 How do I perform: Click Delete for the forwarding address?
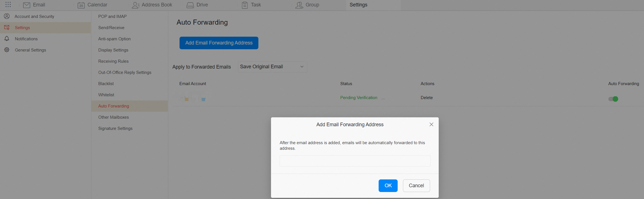pos(426,98)
